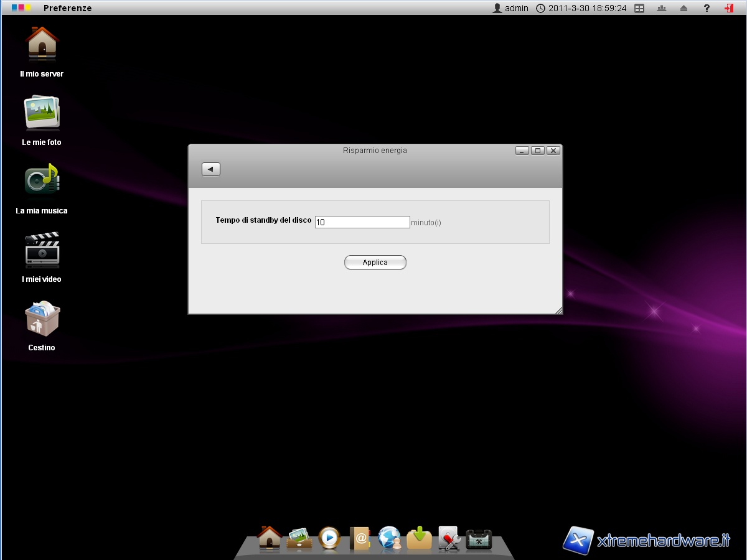Open I miei video desktop icon
This screenshot has height=560, width=747.
click(x=42, y=250)
